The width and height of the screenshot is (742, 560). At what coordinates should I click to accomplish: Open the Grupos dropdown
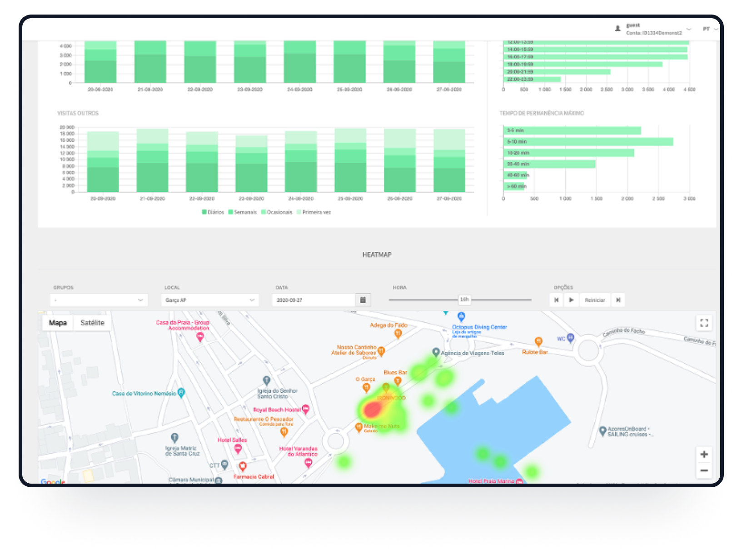point(99,300)
